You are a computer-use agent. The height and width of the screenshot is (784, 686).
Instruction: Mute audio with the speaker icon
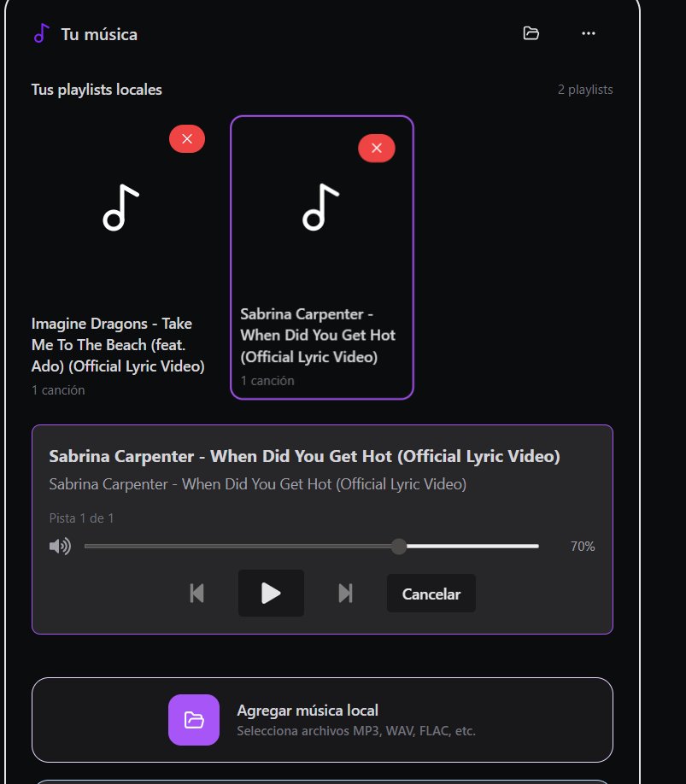[x=60, y=546]
